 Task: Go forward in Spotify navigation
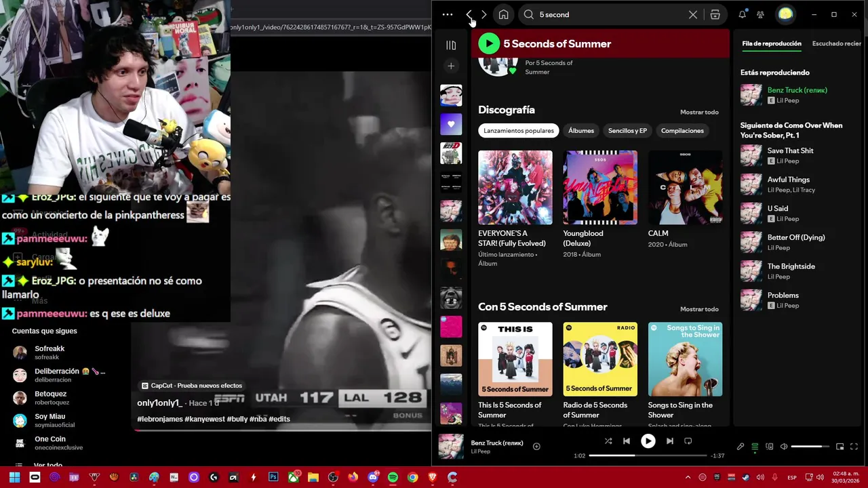[x=484, y=14]
